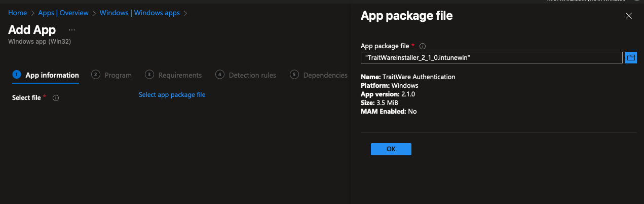Click the Select app package file link
This screenshot has width=644, height=204.
pyautogui.click(x=172, y=95)
